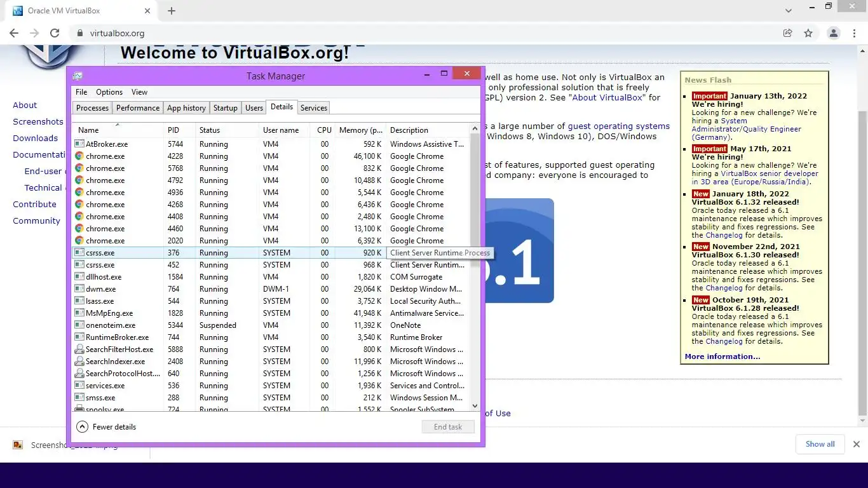This screenshot has height=488, width=868.
Task: Select the dwm.exe process icon
Action: tap(79, 289)
